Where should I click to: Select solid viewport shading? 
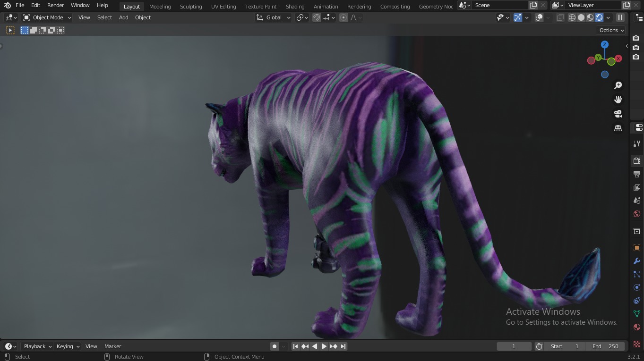click(x=581, y=17)
